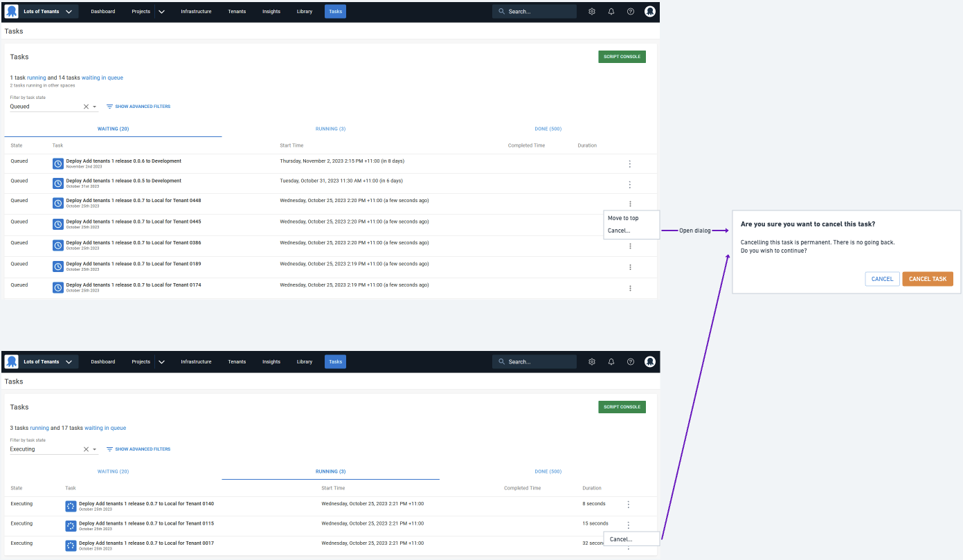Screen dimensions: 963x560
Task: Open the queued Tenant 0445 deployment task
Action: [133, 222]
